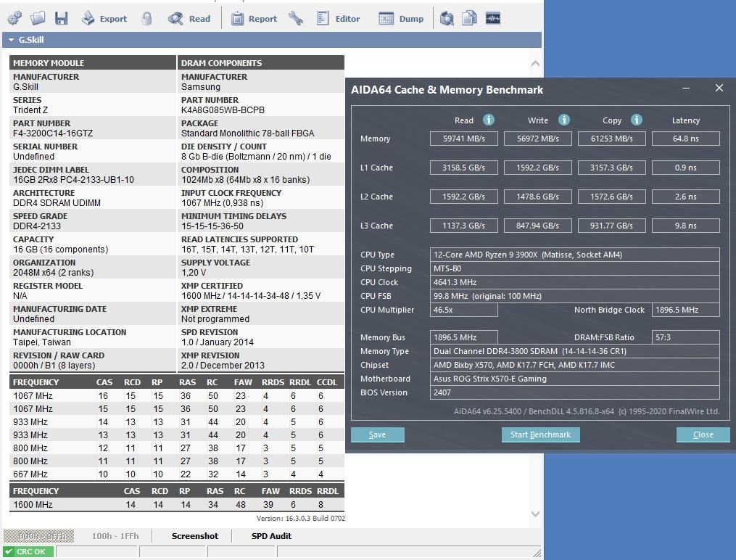Click CPU Stepping value MTS-B0

[574, 268]
